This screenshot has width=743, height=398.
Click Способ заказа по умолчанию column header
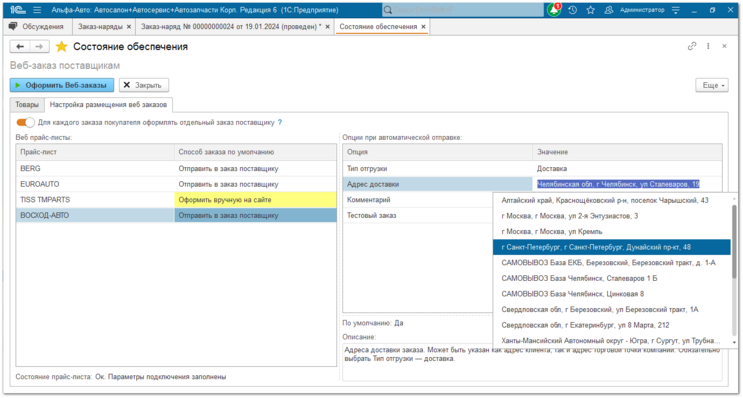(x=255, y=153)
